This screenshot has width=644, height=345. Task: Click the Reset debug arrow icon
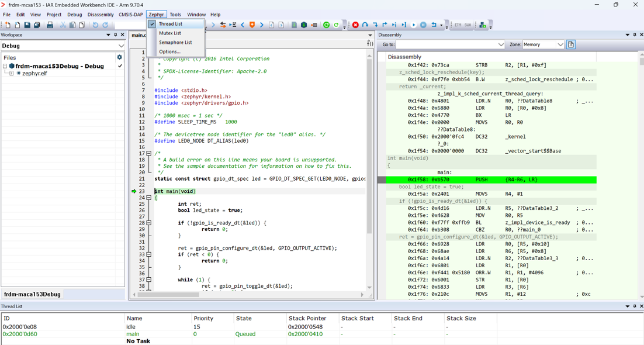pyautogui.click(x=434, y=25)
